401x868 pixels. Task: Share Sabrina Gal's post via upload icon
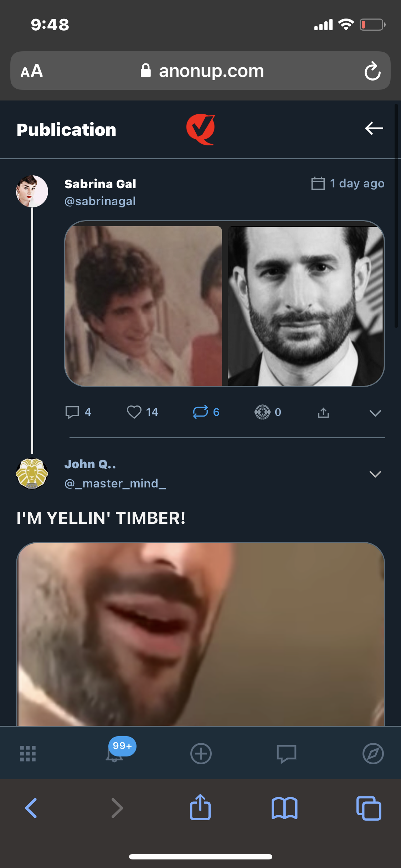323,413
